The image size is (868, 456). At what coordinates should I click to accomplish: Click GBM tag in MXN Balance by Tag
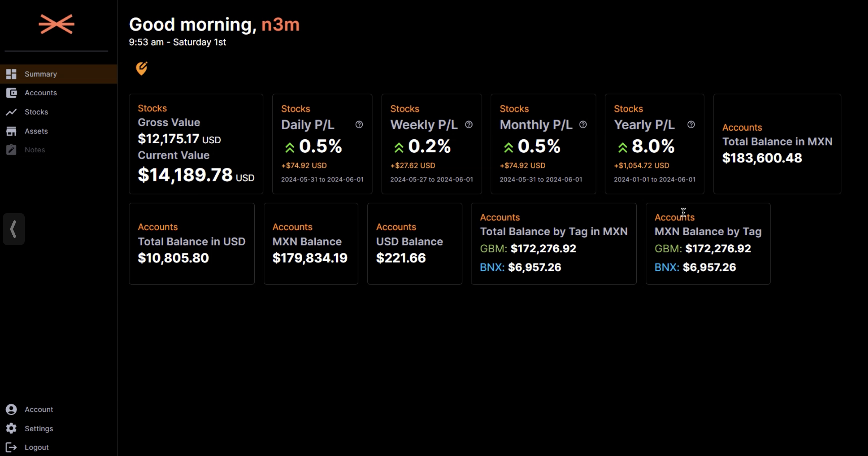coord(668,249)
